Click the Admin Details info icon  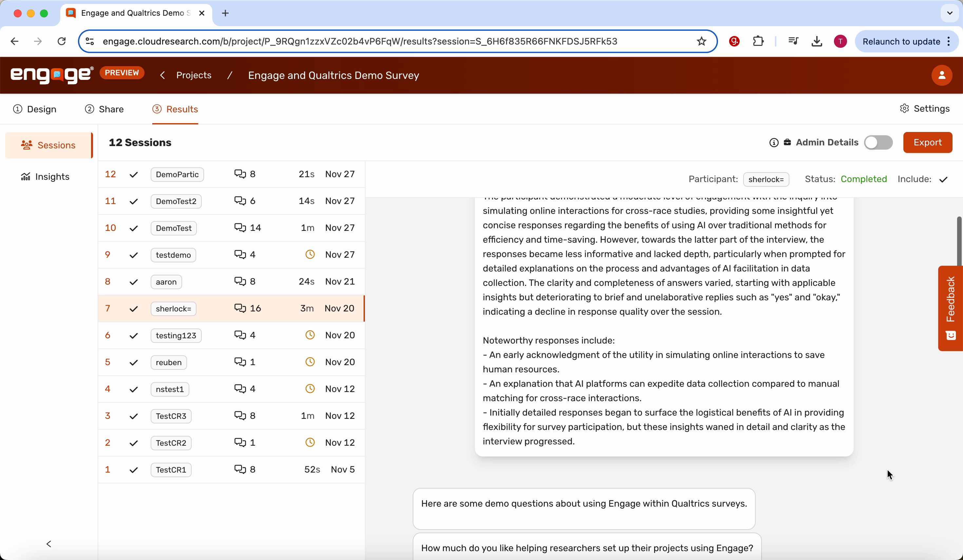[774, 142]
